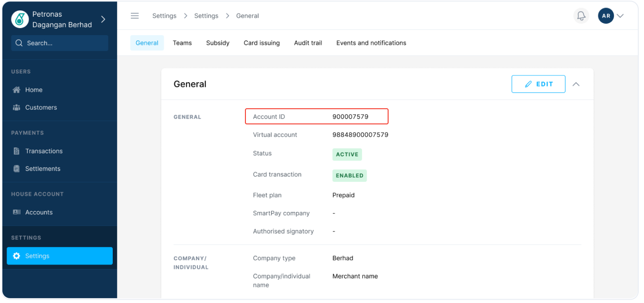
Task: Click the Accounts card icon
Action: tap(17, 212)
